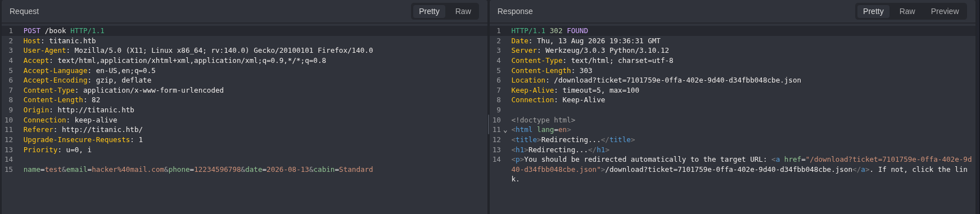This screenshot has height=214, width=980.
Task: Click the Request panel title
Action: (x=24, y=11)
